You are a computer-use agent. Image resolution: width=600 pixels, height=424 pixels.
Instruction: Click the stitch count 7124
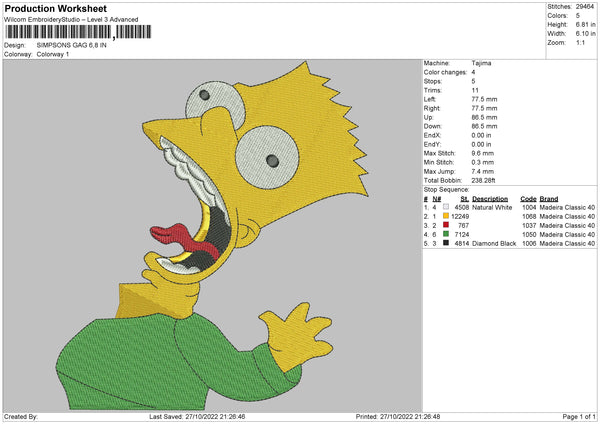[x=461, y=234]
